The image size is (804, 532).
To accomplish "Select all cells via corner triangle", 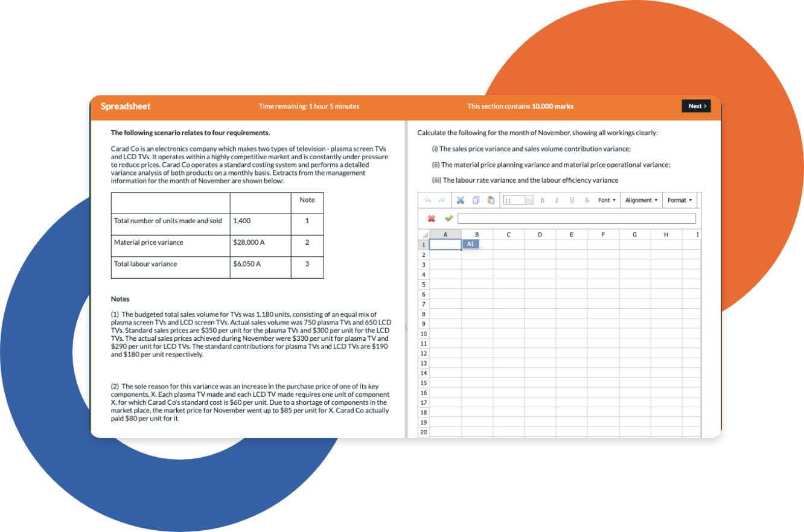I will point(424,235).
